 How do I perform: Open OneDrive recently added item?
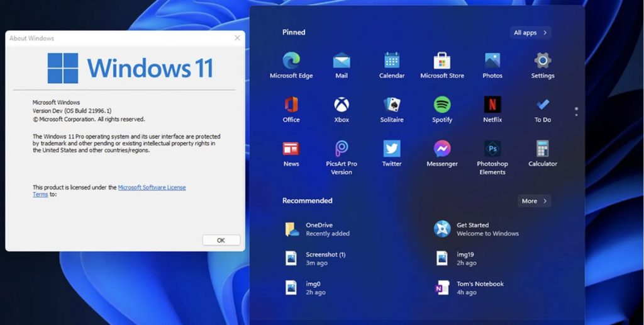(x=317, y=229)
